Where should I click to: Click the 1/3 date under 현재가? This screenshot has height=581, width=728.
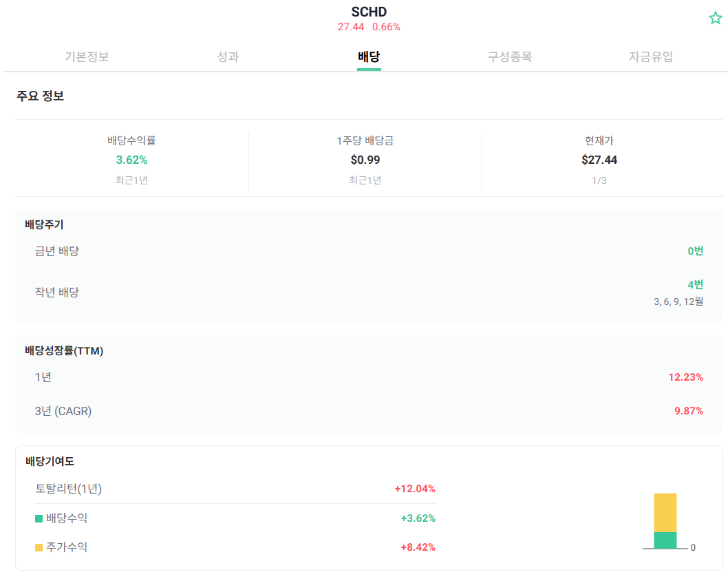(x=599, y=180)
